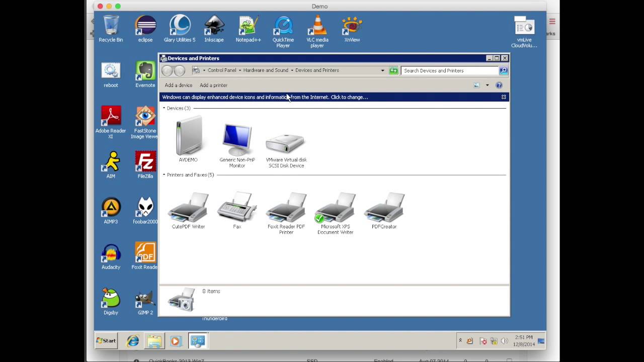Click Add a device
Viewport: 644px width, 362px height.
179,85
